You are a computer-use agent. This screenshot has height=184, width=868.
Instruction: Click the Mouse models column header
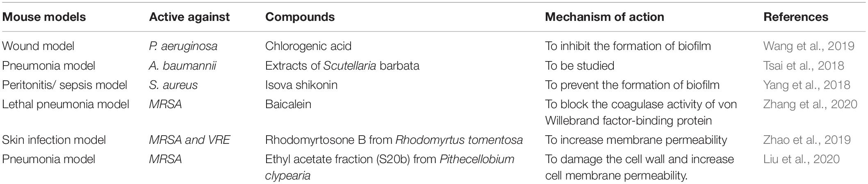coord(44,17)
